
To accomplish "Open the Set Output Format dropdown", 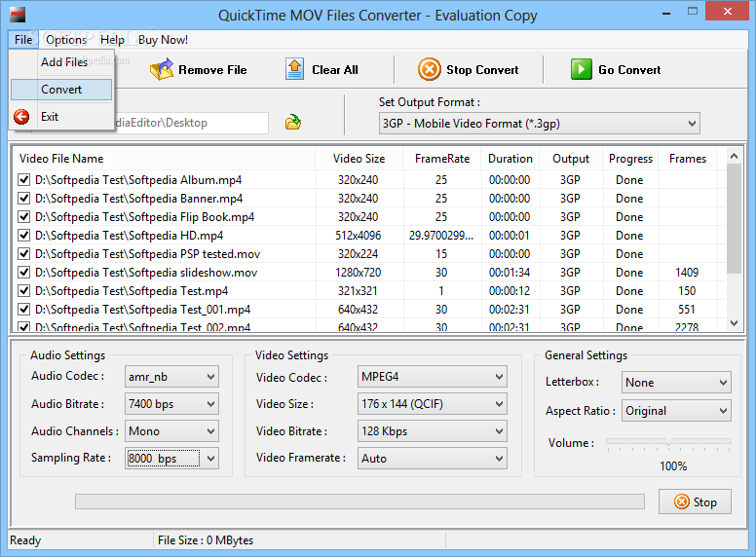I will (539, 124).
